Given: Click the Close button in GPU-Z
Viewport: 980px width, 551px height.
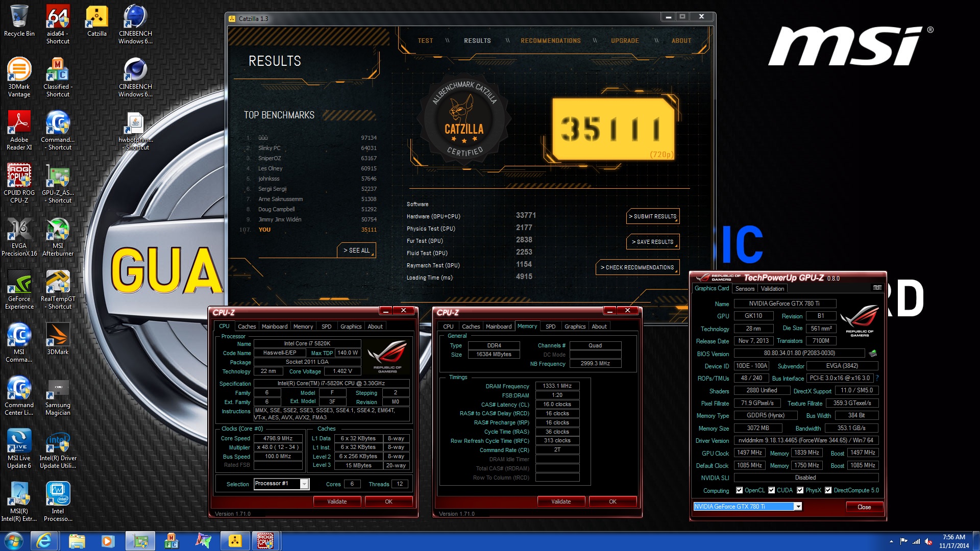Looking at the screenshot, I should (x=864, y=507).
